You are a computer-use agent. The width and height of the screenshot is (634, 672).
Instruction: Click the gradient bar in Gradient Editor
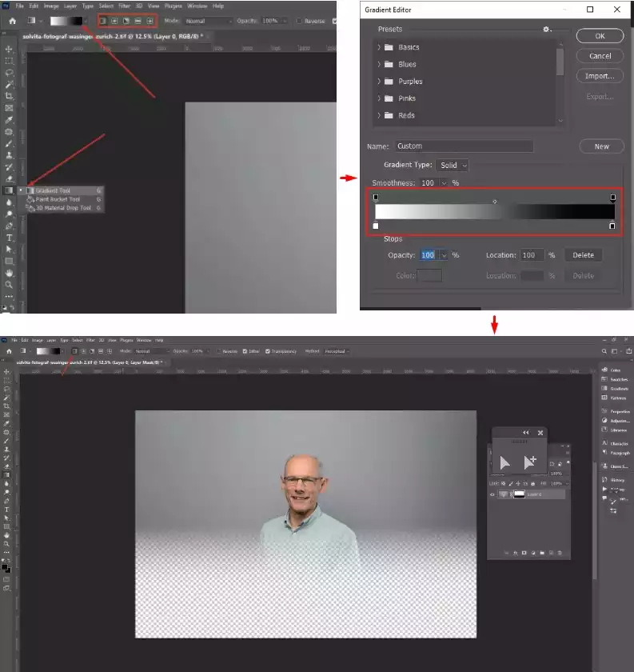pos(493,212)
